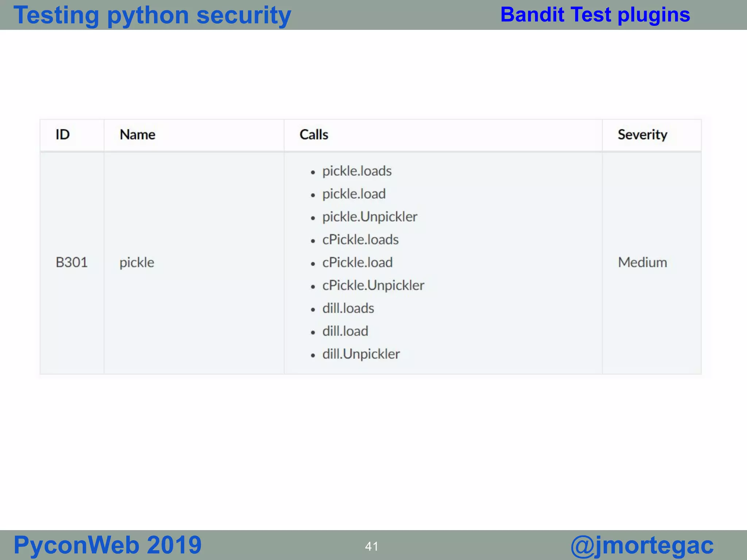Image resolution: width=747 pixels, height=560 pixels.
Task: Click the 'dill.load' list entry
Action: tap(345, 331)
